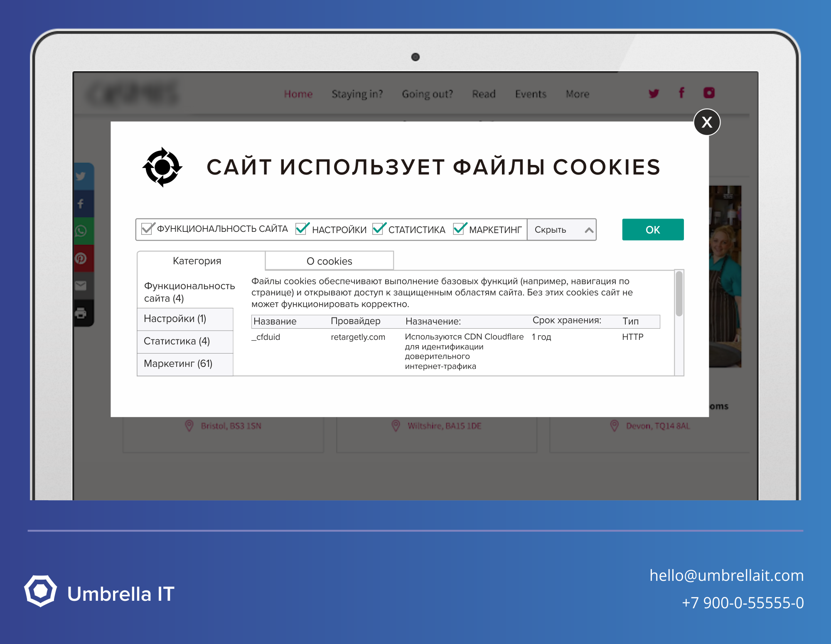Click the _cfduid cookie name cell

click(x=266, y=337)
